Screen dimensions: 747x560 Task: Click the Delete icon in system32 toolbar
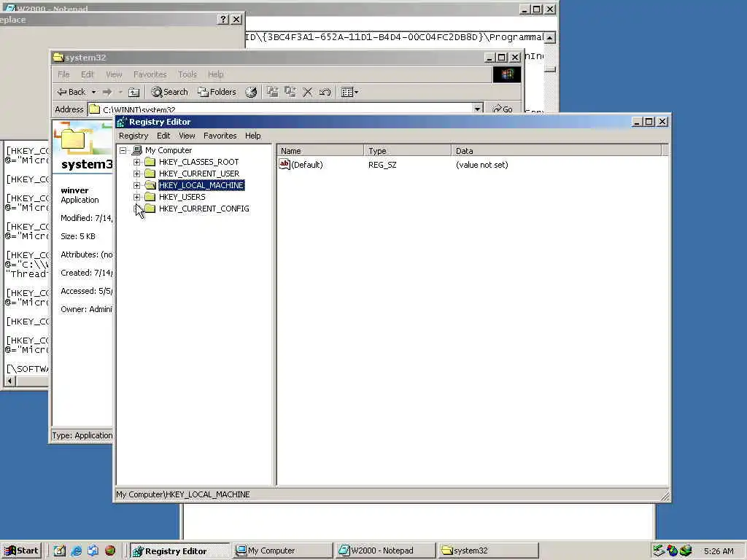(308, 92)
